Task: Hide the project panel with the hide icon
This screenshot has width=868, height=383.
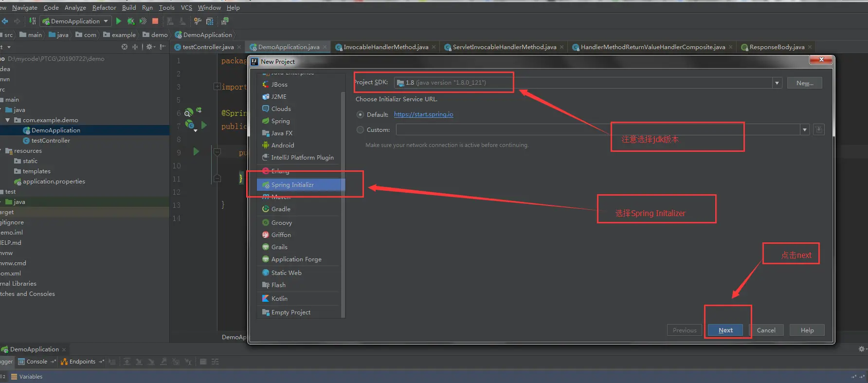Action: (163, 47)
